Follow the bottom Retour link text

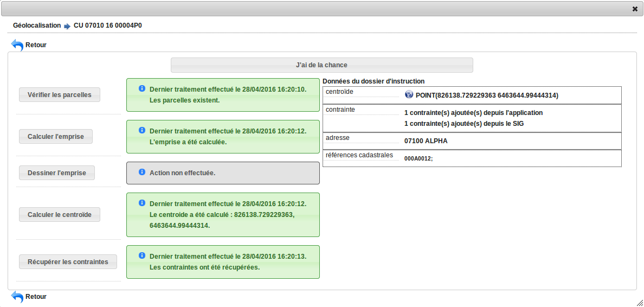pos(36,297)
